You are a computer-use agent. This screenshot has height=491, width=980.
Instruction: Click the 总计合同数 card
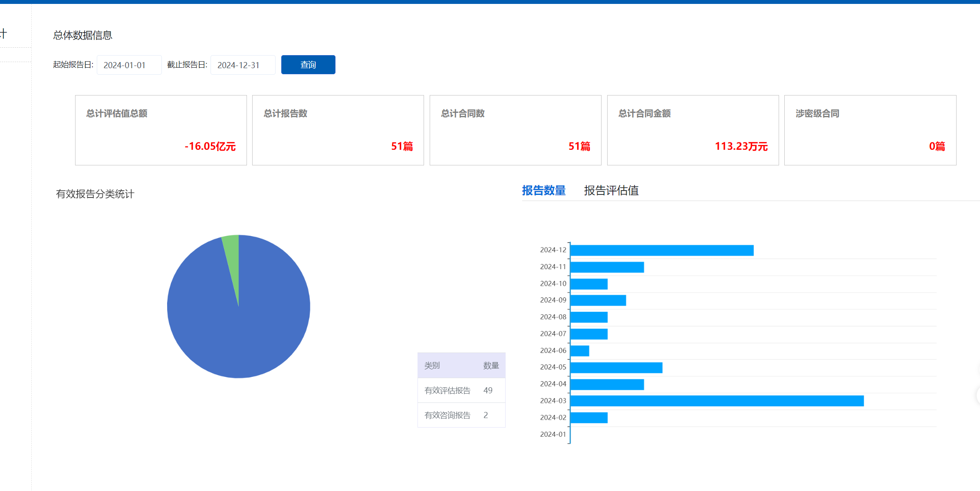coord(515,130)
